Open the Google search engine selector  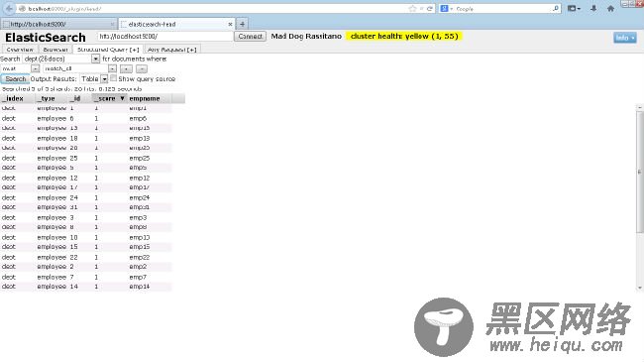447,9
